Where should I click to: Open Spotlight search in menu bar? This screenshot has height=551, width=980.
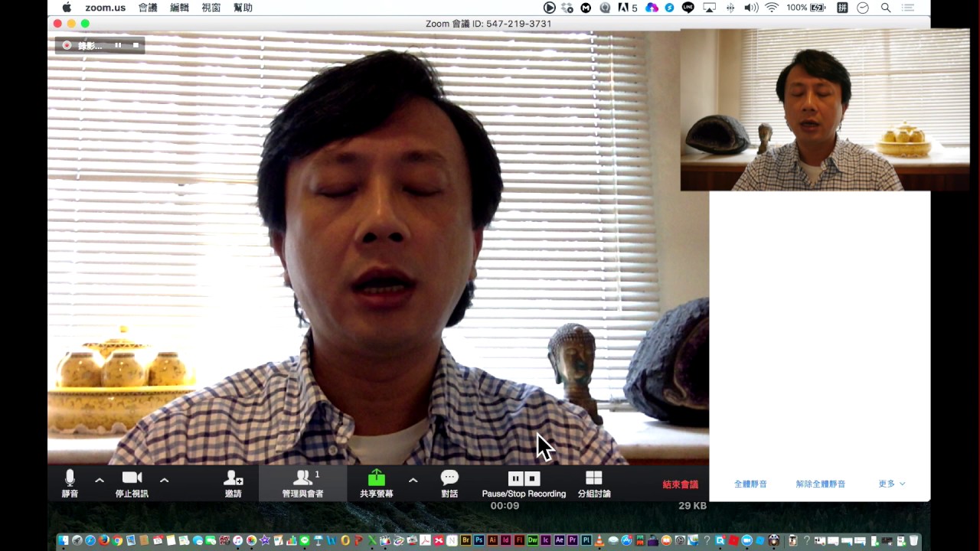pos(886,8)
